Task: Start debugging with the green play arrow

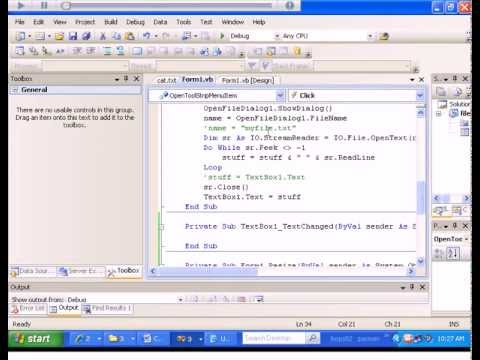Action: [x=222, y=36]
